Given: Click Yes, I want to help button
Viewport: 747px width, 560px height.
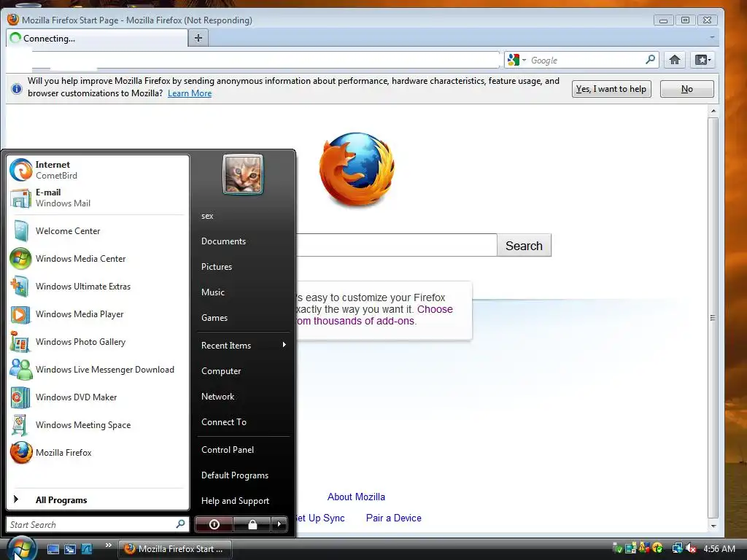Looking at the screenshot, I should coord(611,88).
